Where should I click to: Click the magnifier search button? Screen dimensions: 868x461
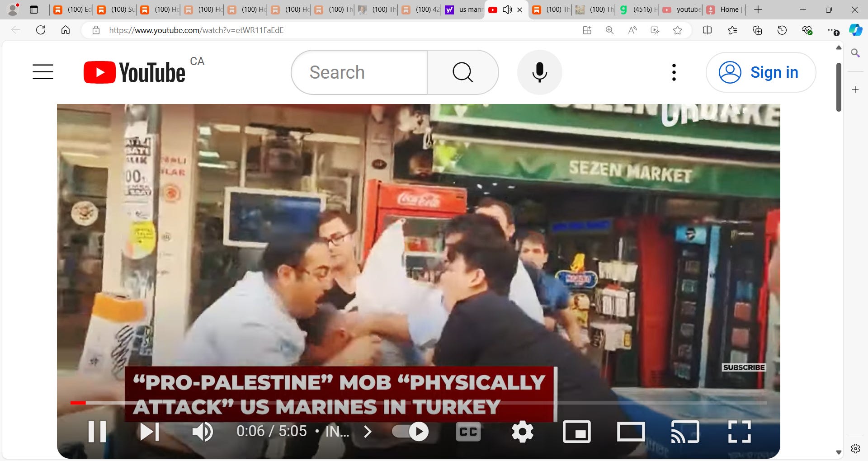[x=462, y=72]
